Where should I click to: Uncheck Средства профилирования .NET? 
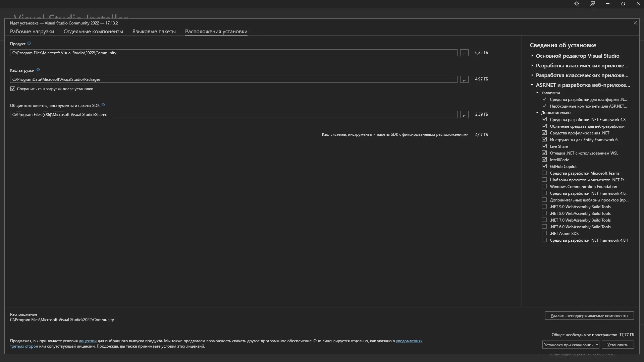tap(544, 133)
